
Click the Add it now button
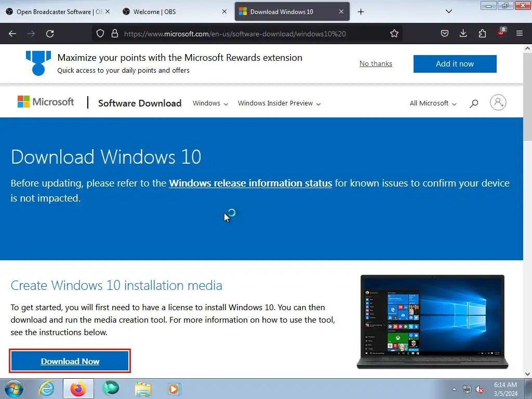pos(455,64)
